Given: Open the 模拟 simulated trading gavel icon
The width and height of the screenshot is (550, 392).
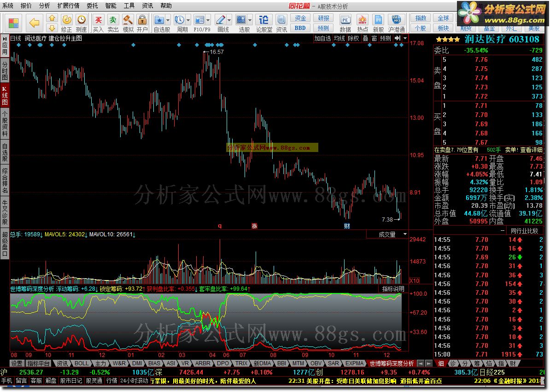Looking at the screenshot, I should [x=128, y=23].
